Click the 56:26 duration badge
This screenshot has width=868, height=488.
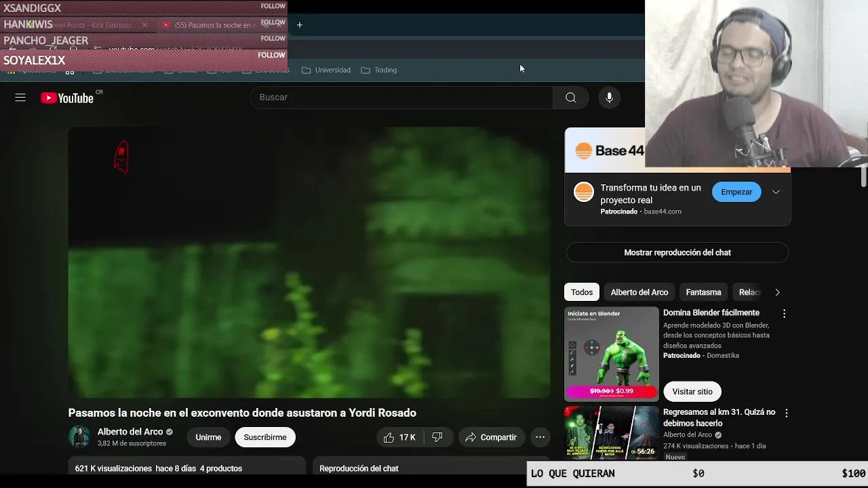645,451
